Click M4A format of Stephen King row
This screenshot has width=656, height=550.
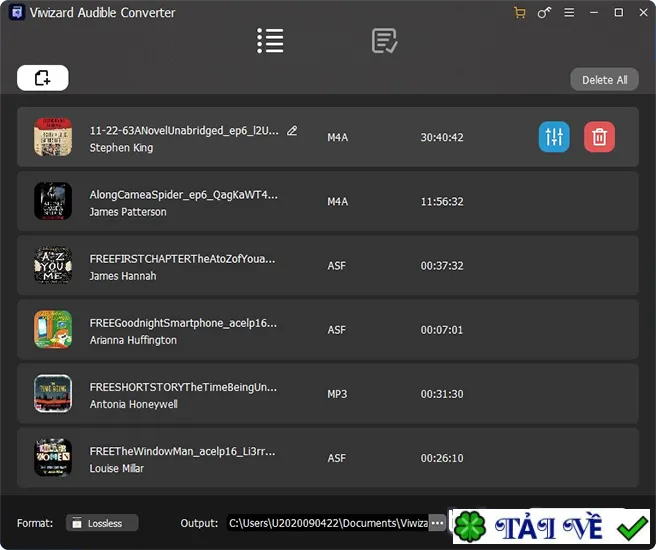[x=338, y=137]
